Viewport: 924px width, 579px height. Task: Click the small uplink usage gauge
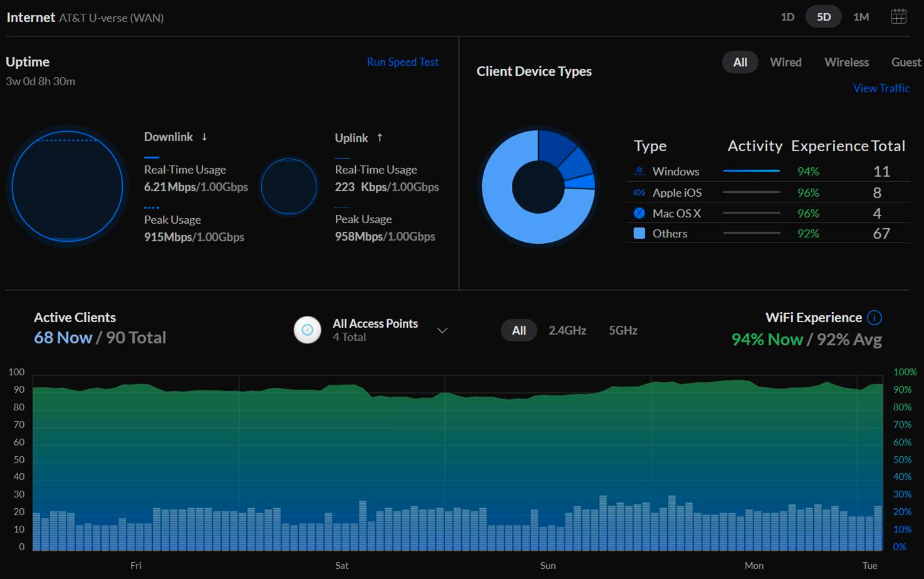[289, 186]
